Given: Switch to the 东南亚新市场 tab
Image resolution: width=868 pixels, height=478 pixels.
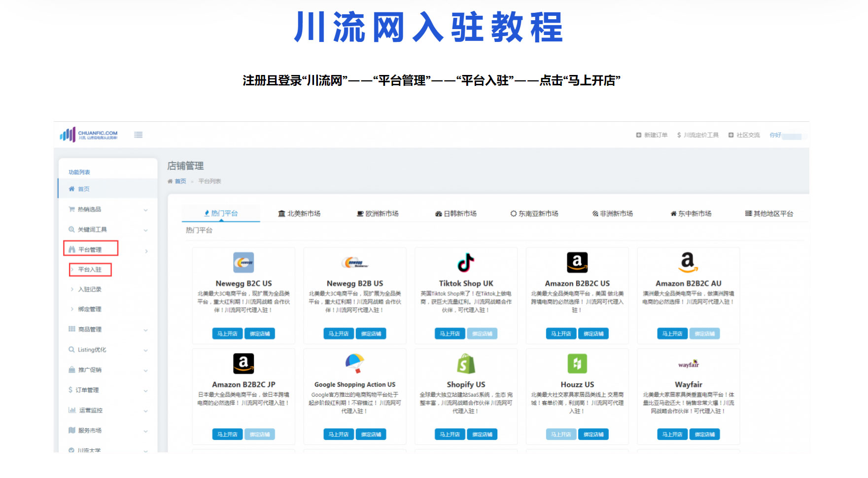Looking at the screenshot, I should click(534, 213).
